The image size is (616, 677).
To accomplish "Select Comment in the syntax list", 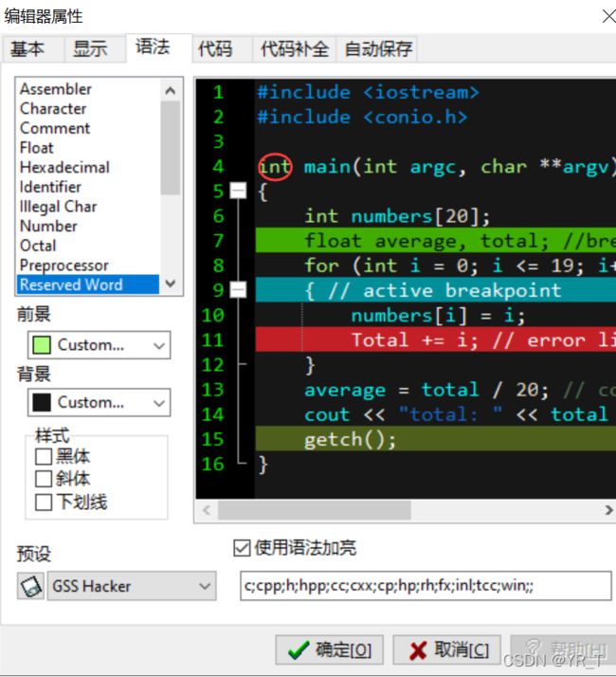I will [88, 128].
